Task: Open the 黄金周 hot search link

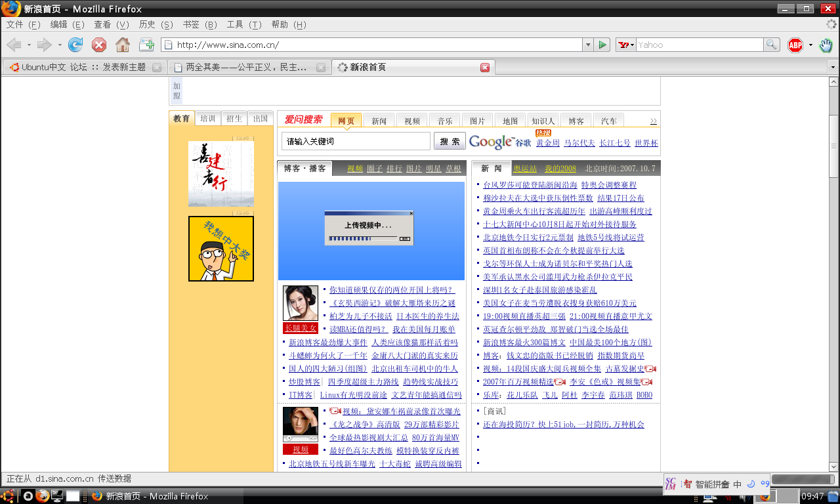Action: point(548,143)
